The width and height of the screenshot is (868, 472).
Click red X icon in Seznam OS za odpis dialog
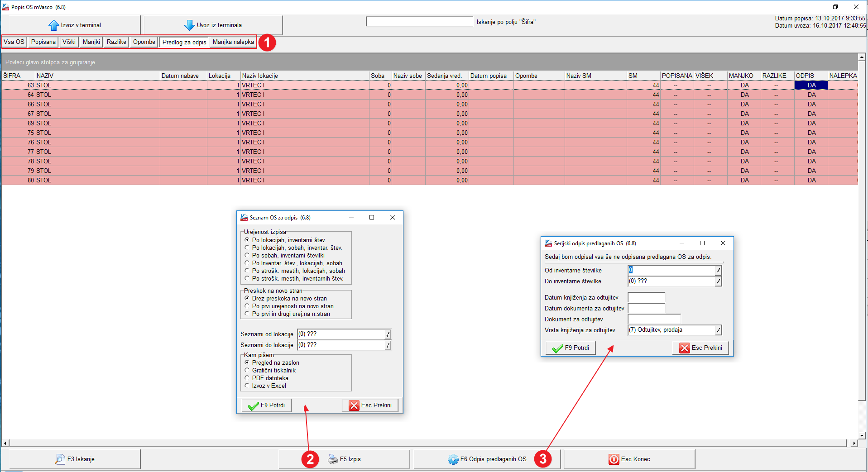pyautogui.click(x=354, y=405)
